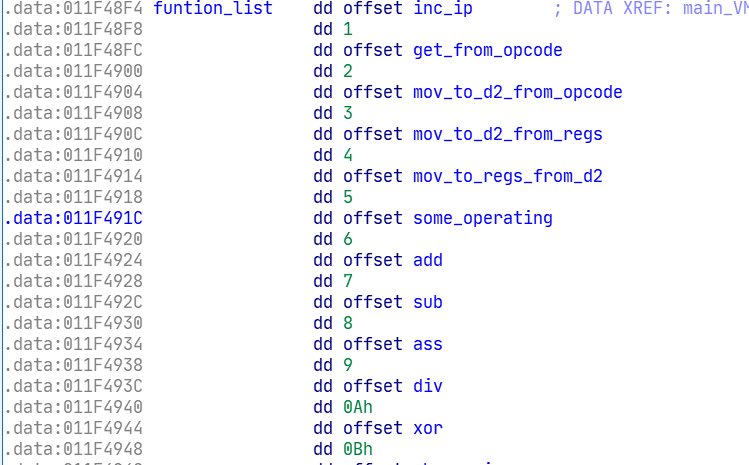749x465 pixels.
Task: Click the DATA XREF comment
Action: coord(651,8)
